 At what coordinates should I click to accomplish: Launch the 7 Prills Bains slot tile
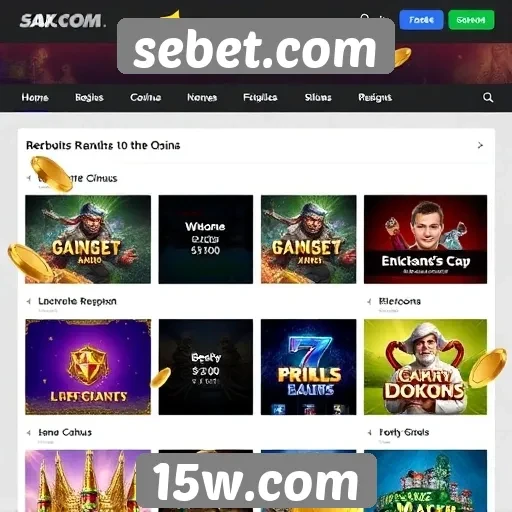coord(308,367)
